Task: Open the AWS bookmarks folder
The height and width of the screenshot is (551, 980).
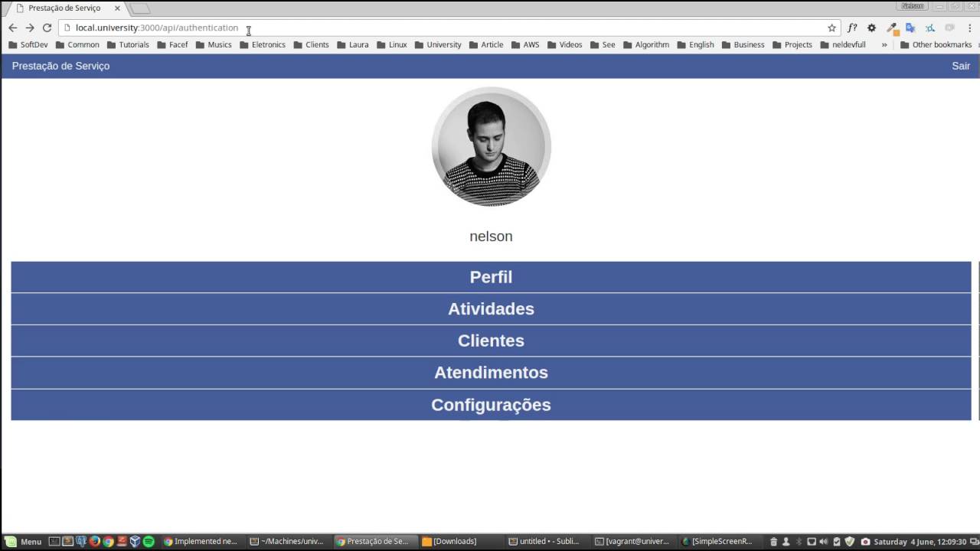Action: click(x=525, y=44)
